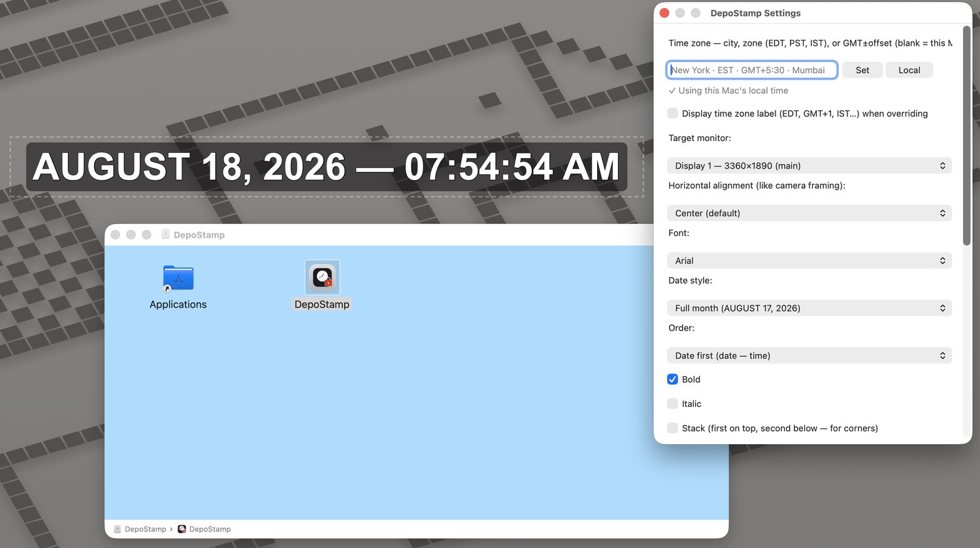980x548 pixels.
Task: Click the DepoStamp app icon in the path bar
Action: 182,529
